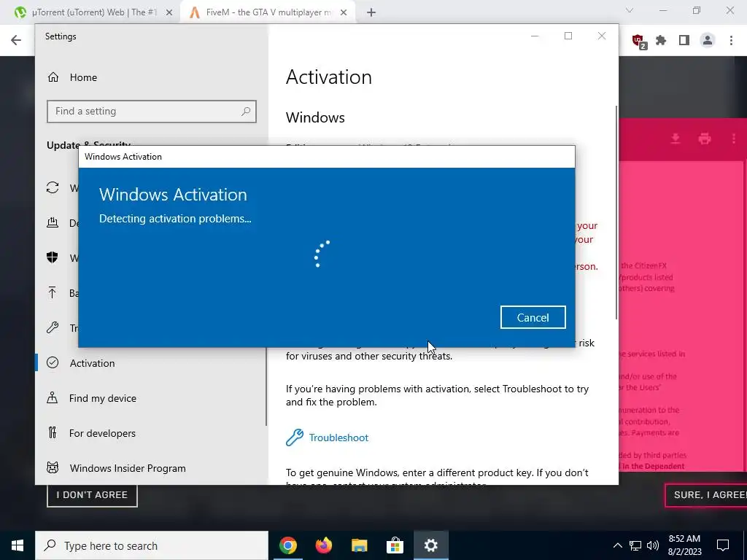747x560 pixels.
Task: Show hidden system tray icons
Action: (x=617, y=545)
